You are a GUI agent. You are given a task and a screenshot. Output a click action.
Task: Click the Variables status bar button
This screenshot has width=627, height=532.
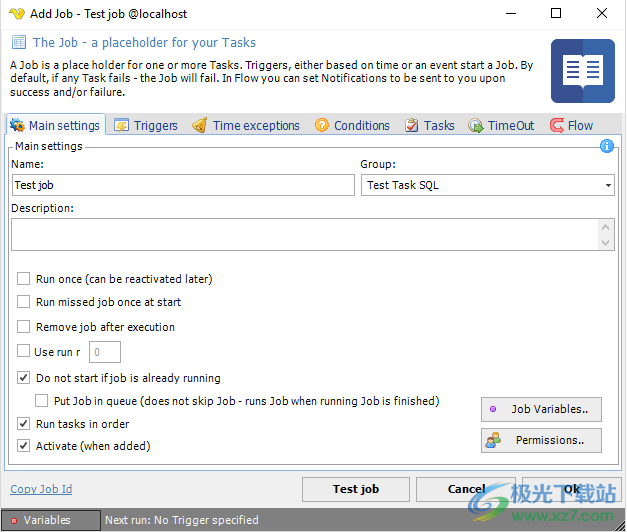coord(50,520)
